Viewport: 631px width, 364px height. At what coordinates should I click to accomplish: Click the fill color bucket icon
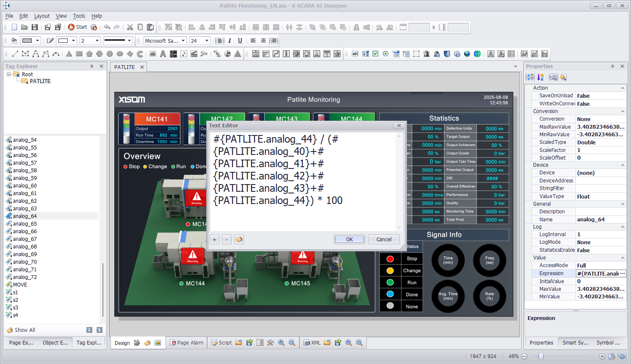pyautogui.click(x=14, y=41)
